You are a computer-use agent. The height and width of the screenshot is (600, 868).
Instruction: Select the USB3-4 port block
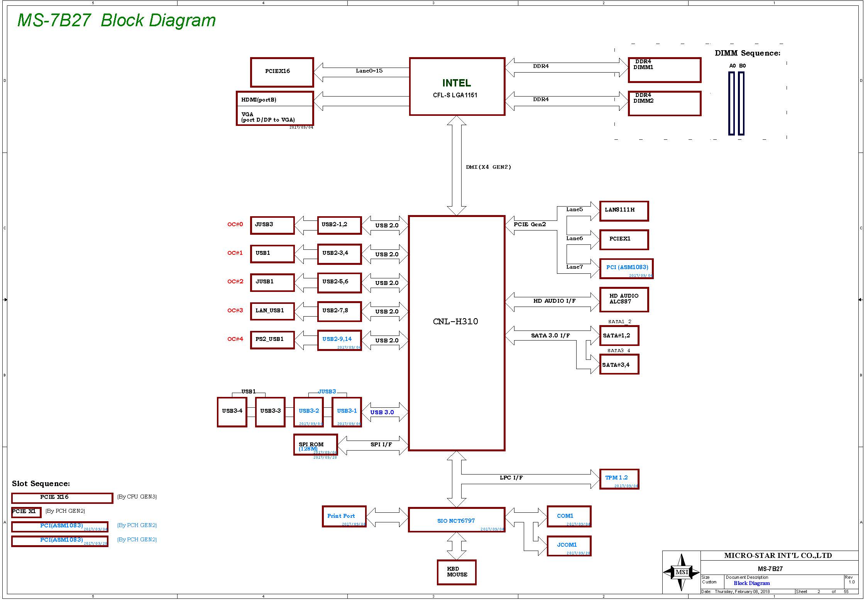click(x=232, y=412)
